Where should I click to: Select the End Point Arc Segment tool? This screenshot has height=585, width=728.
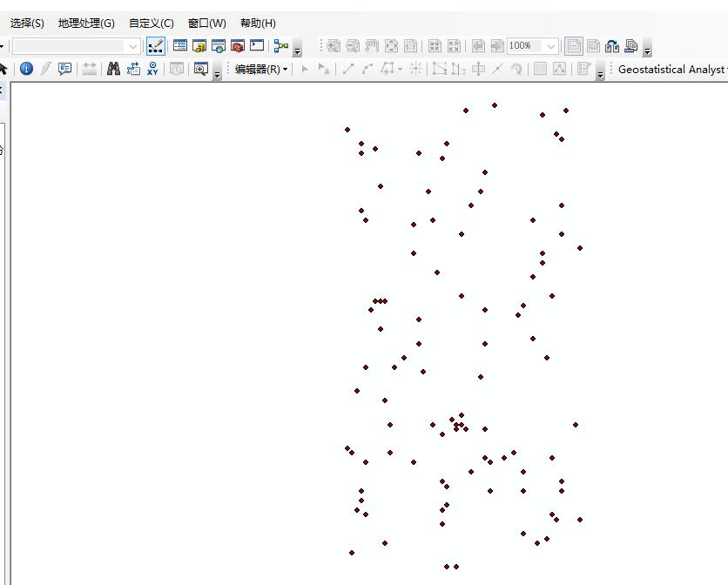click(367, 69)
